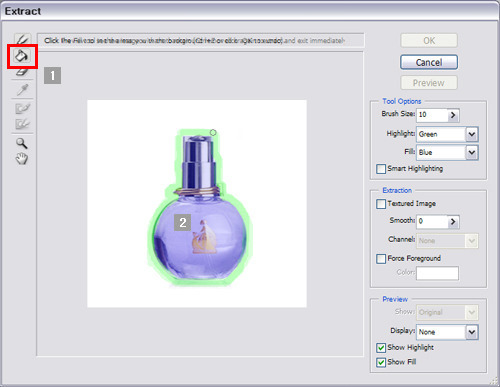Click the Force Foreground Color swatch

(x=437, y=273)
